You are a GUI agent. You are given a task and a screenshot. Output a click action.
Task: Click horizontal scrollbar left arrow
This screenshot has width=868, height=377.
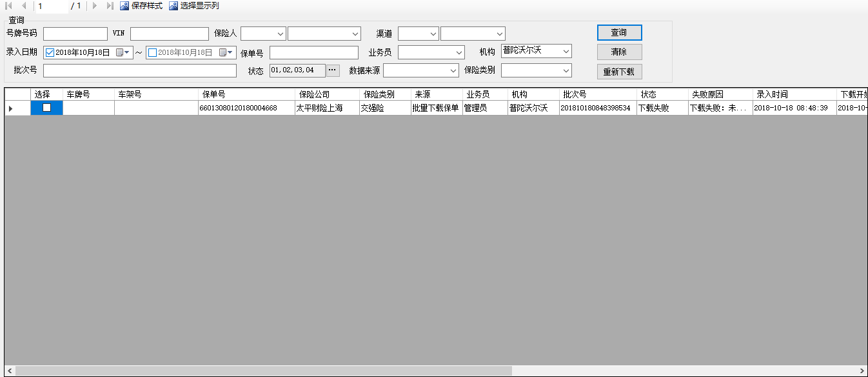coord(10,371)
